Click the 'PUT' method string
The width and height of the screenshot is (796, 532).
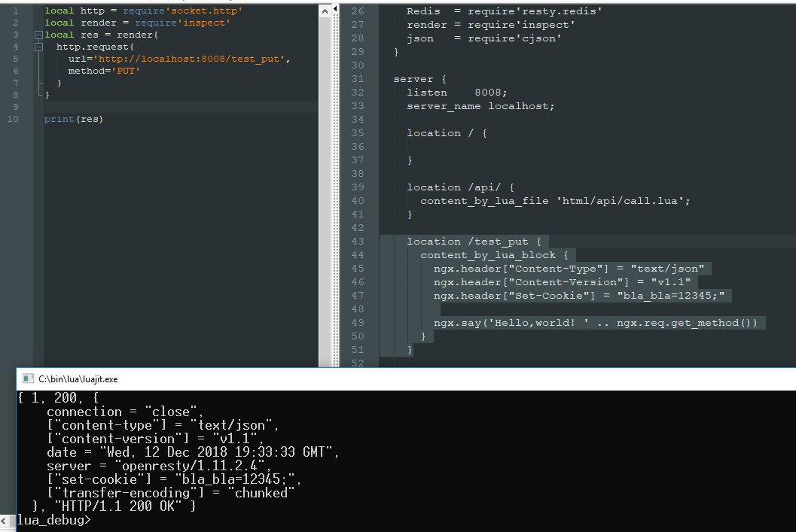click(126, 71)
